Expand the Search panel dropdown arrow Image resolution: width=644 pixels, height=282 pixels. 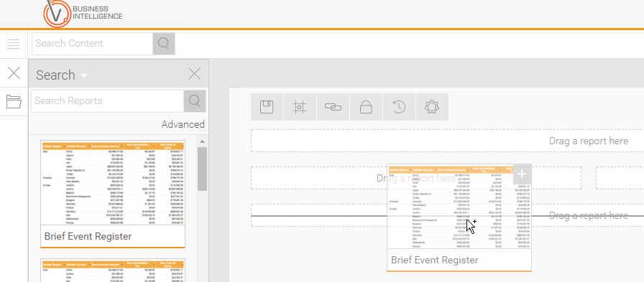tap(84, 75)
